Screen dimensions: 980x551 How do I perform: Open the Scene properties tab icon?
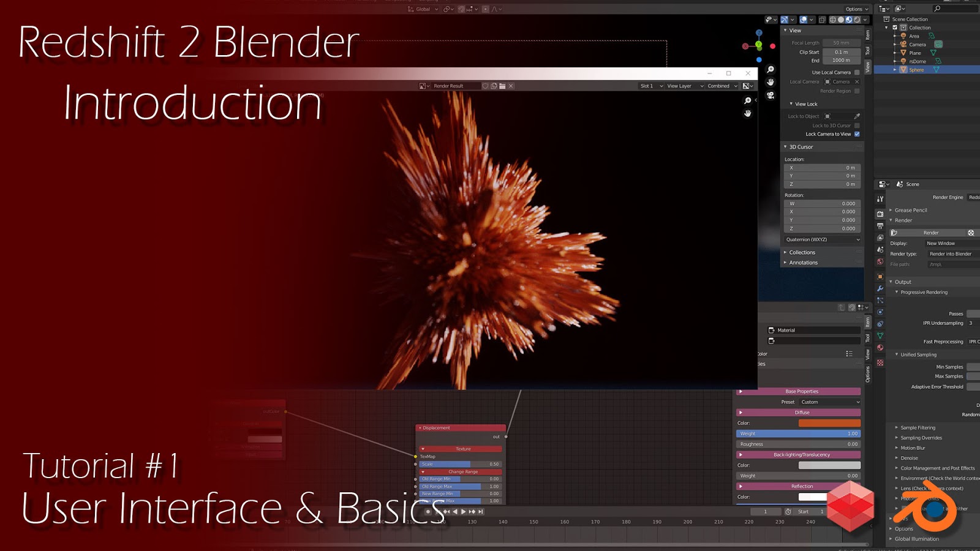pos(880,250)
